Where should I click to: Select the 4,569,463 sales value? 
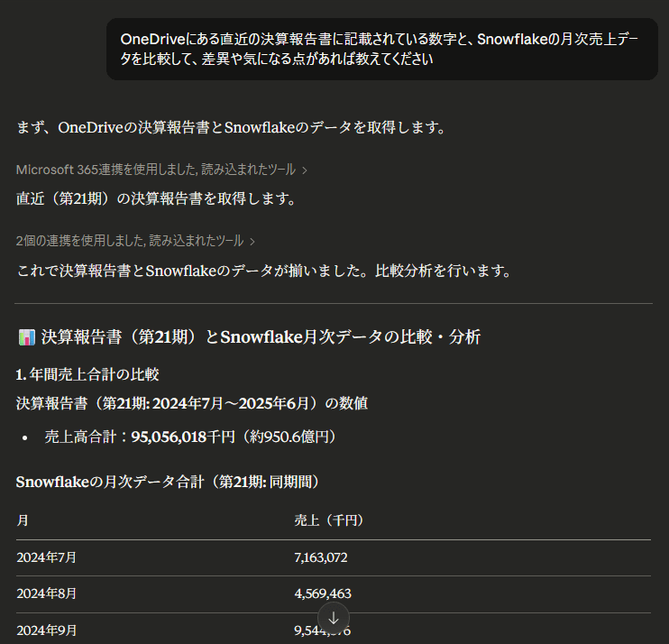click(x=322, y=593)
